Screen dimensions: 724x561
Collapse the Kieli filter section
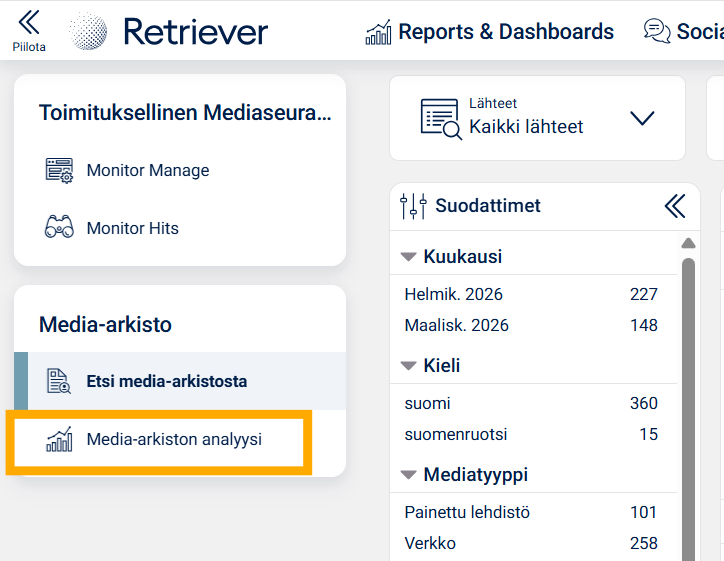tap(408, 366)
